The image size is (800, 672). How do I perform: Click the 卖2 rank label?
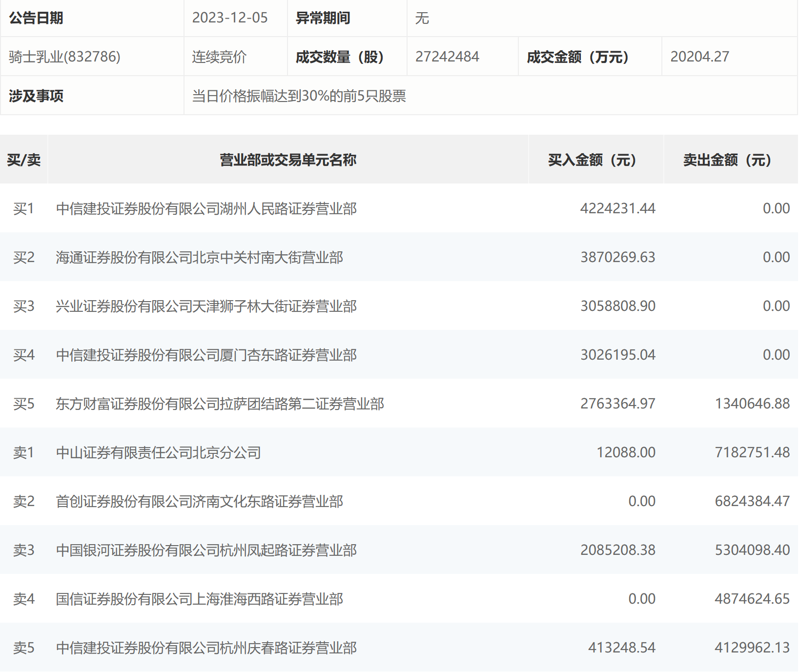coord(23,501)
